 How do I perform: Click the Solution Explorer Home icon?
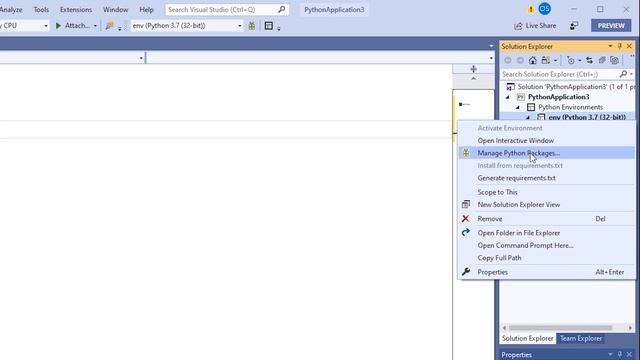tap(533, 60)
